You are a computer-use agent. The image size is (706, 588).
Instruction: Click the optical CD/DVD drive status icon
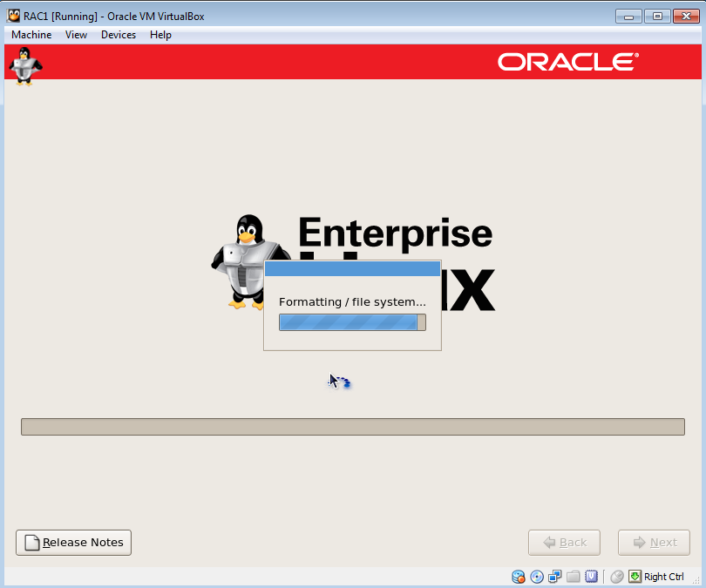(x=537, y=577)
